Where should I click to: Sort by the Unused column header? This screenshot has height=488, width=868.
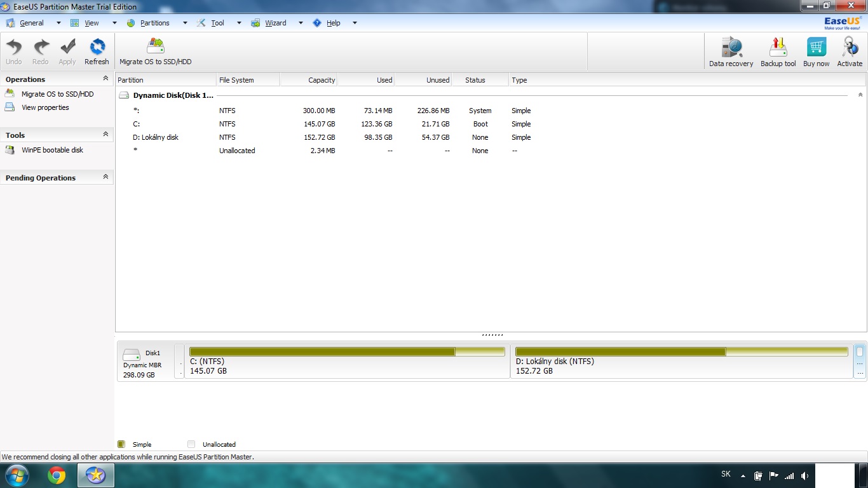pyautogui.click(x=423, y=80)
